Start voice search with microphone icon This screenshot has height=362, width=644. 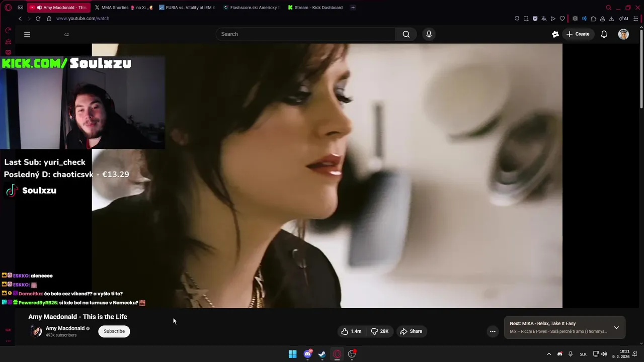pyautogui.click(x=429, y=34)
